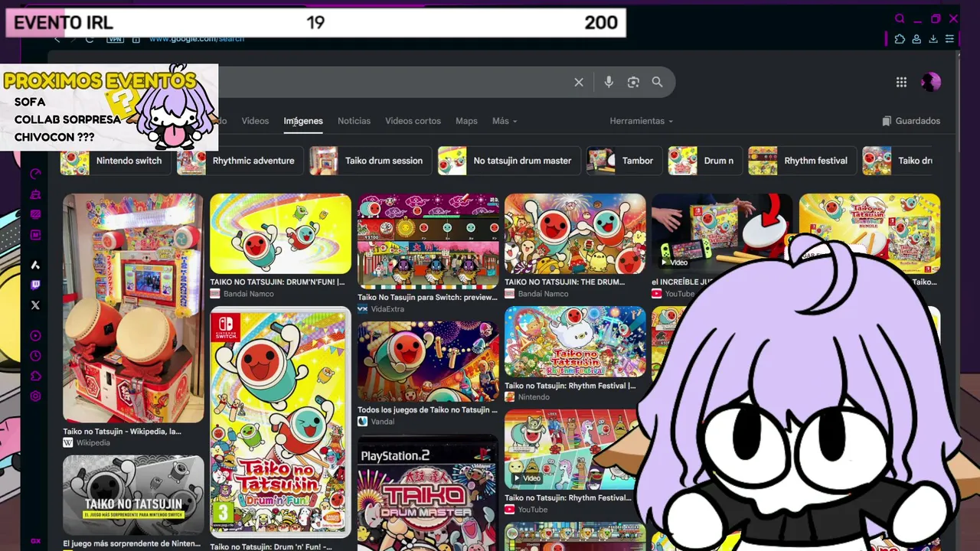Filter by Taiko drum session chip
Screen dimensions: 980x551
tap(370, 161)
